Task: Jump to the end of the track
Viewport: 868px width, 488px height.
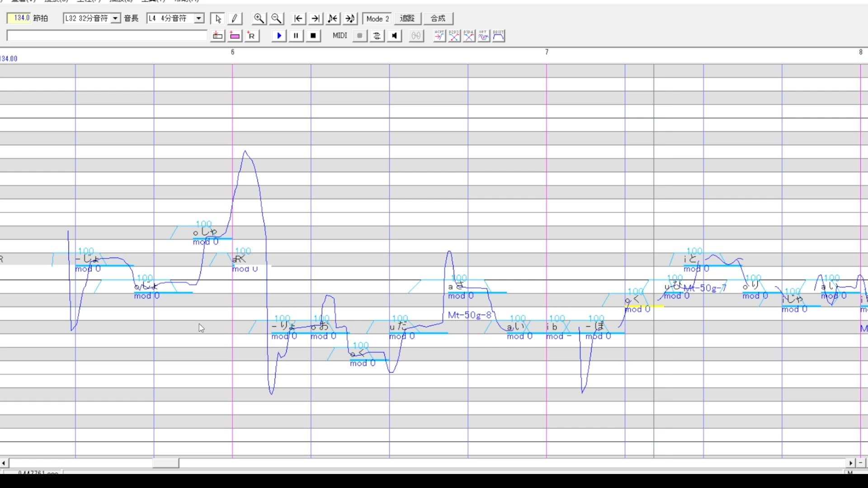Action: click(x=316, y=19)
